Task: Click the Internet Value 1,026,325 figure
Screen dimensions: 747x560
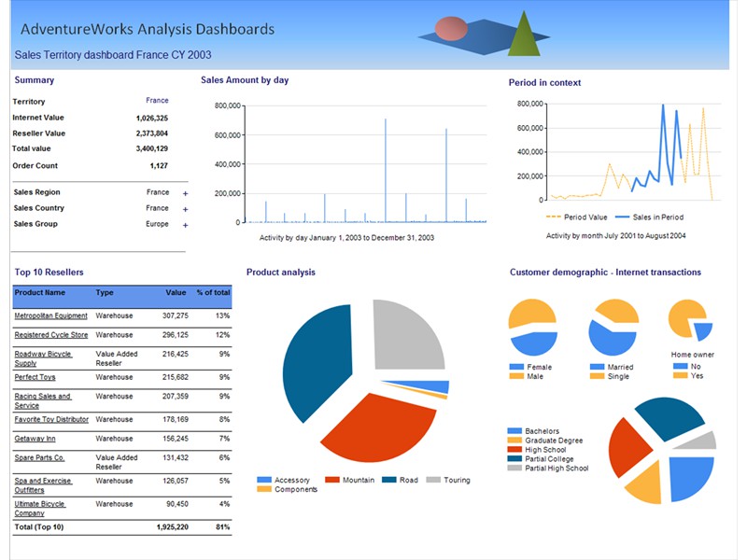Action: point(152,119)
